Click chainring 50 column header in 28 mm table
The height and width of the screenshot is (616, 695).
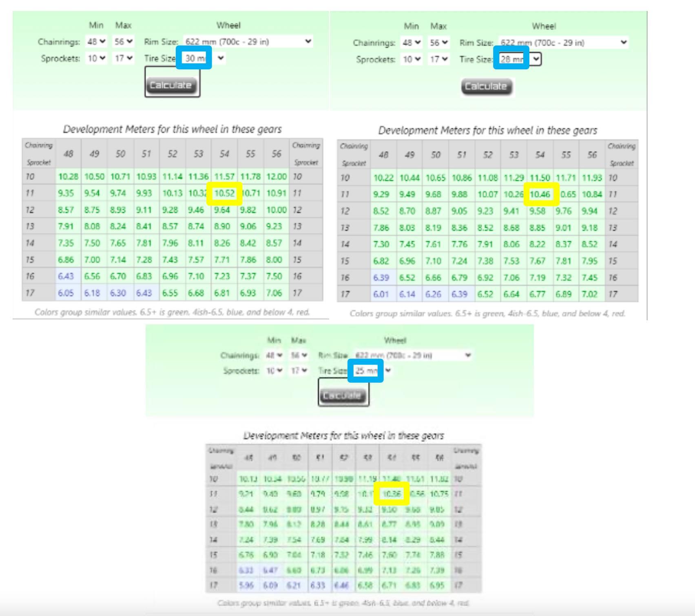[x=436, y=155]
